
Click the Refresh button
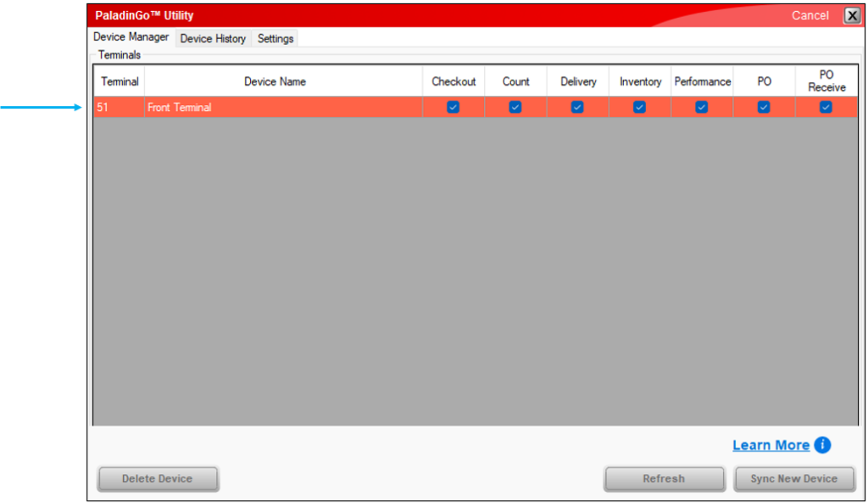[664, 478]
